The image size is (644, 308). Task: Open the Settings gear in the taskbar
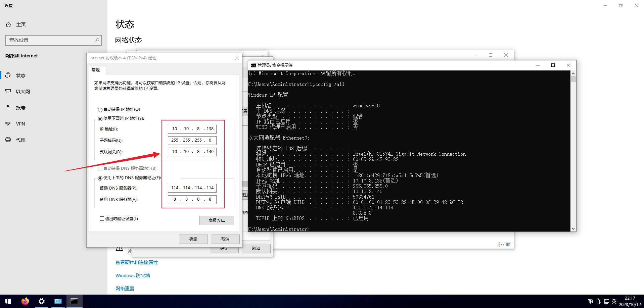(x=41, y=301)
